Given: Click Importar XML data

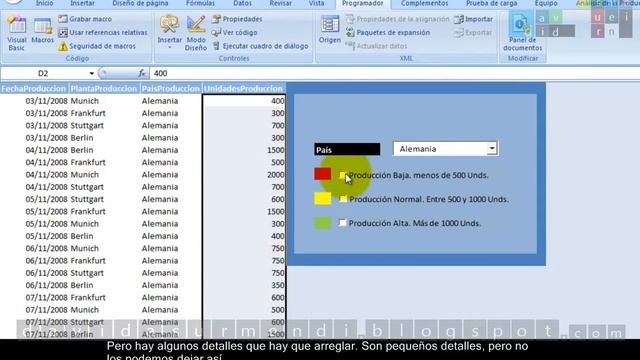Looking at the screenshot, I should (473, 19).
